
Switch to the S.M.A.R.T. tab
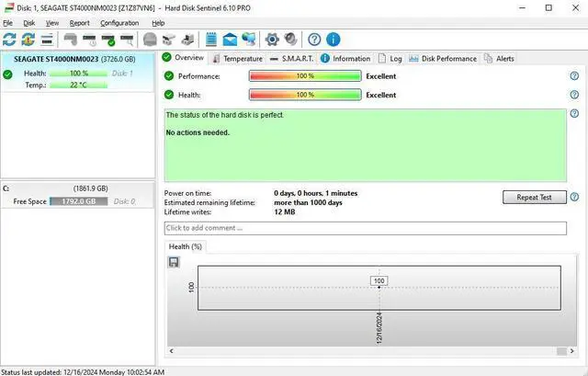click(x=293, y=58)
